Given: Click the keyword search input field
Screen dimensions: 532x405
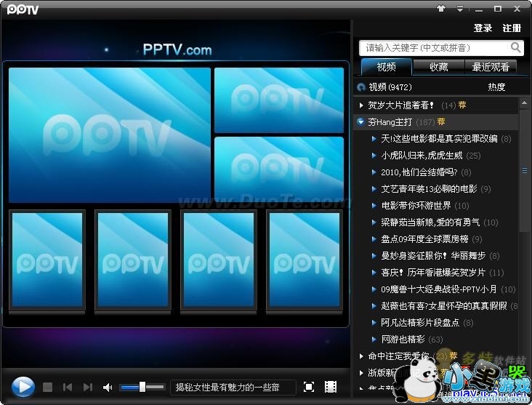Looking at the screenshot, I should point(435,48).
